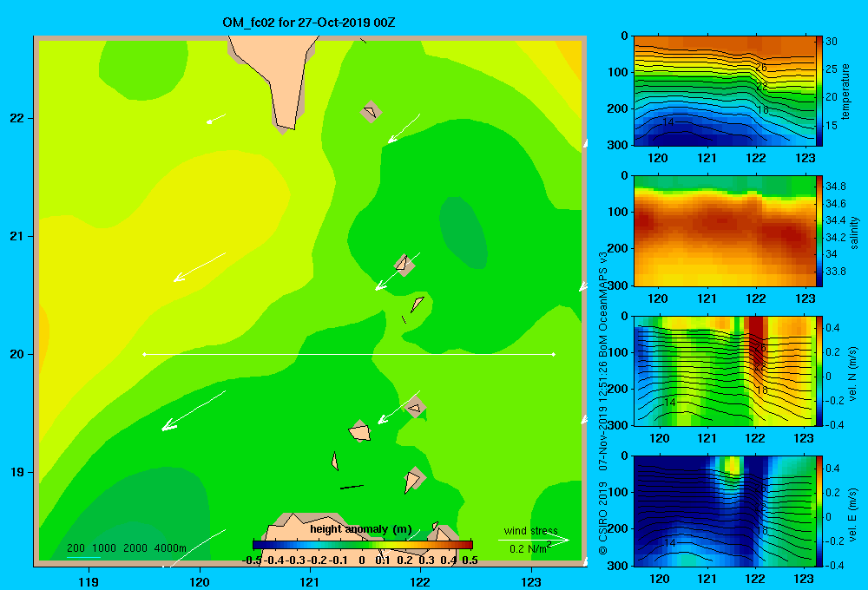Click the '30' tick on temperature scale
Image resolution: width=868 pixels, height=590 pixels.
(x=832, y=42)
